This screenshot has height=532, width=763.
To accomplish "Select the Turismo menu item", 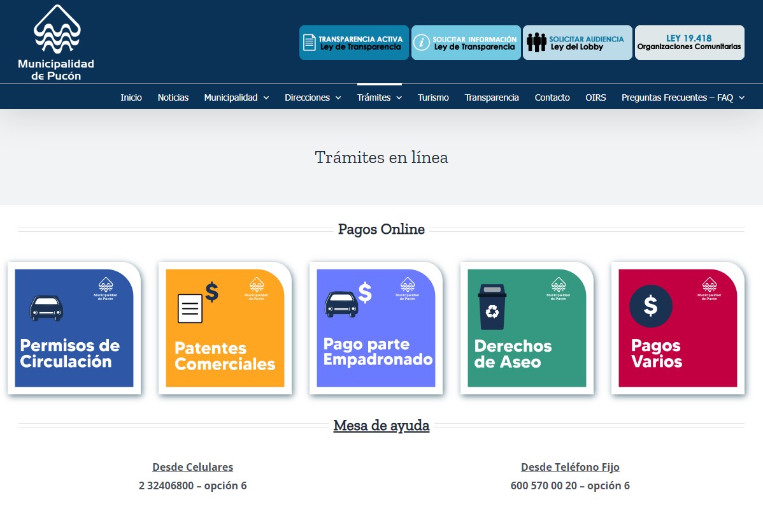I will click(433, 97).
